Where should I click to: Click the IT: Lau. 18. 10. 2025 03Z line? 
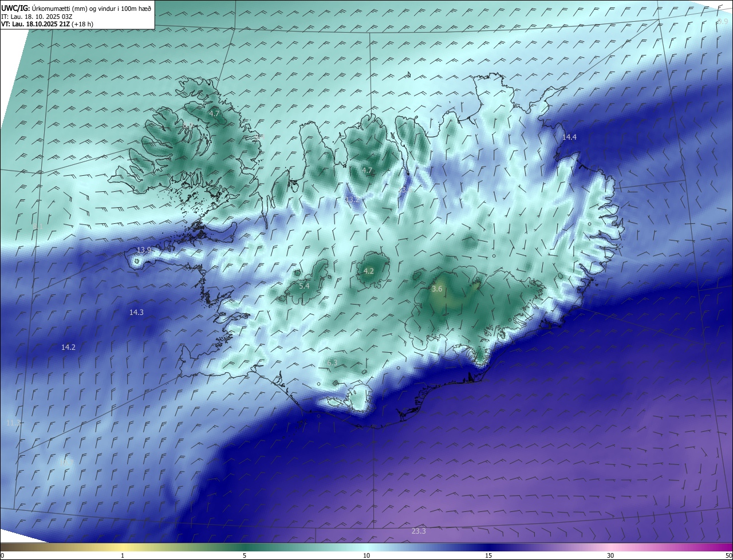(x=37, y=17)
